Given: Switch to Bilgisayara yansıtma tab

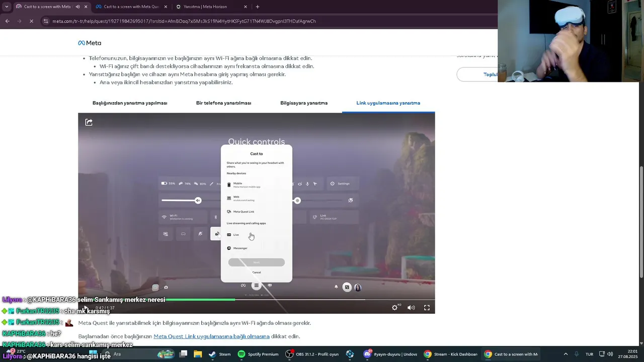Looking at the screenshot, I should coord(304,103).
